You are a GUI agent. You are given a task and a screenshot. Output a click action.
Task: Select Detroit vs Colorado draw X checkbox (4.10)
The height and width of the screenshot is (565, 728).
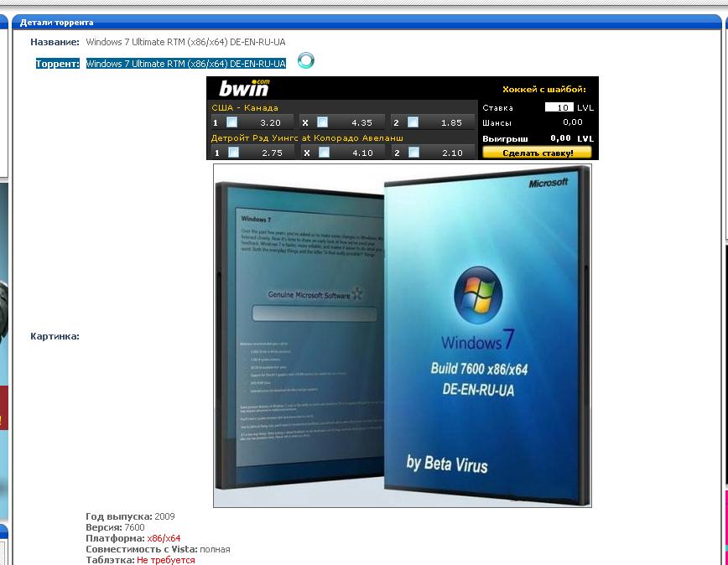pyautogui.click(x=322, y=153)
